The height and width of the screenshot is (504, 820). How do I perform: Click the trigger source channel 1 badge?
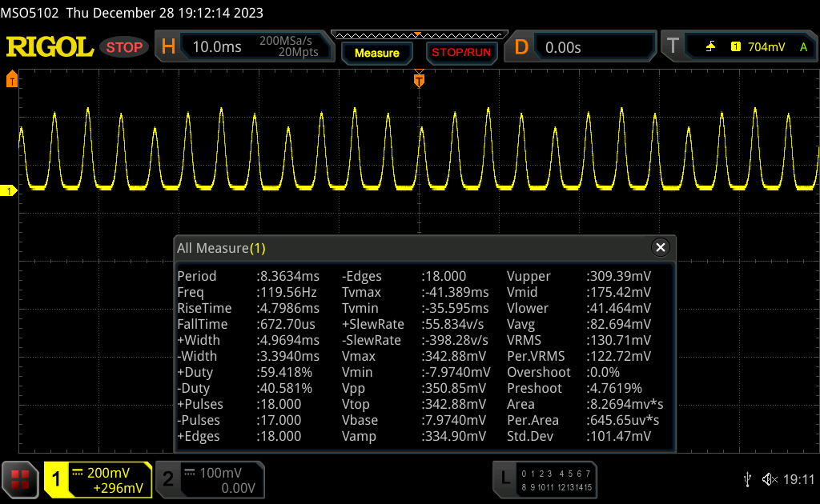pos(736,47)
